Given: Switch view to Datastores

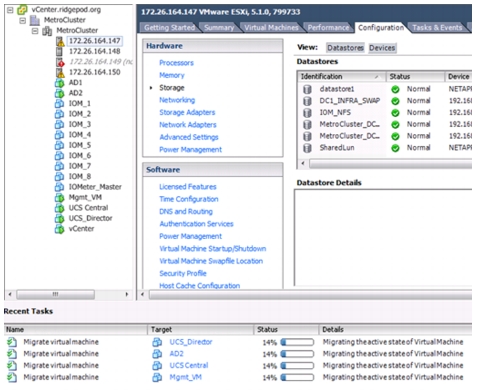Looking at the screenshot, I should (x=345, y=48).
